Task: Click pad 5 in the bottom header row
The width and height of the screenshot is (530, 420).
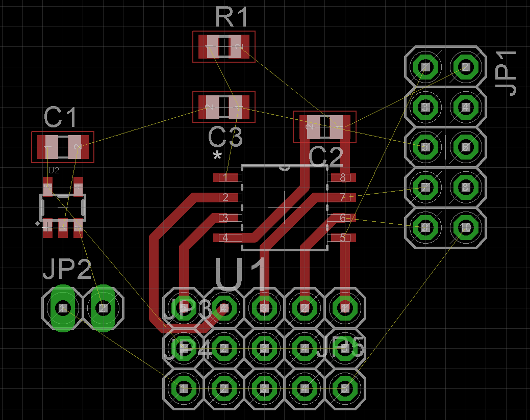Action: (x=345, y=388)
